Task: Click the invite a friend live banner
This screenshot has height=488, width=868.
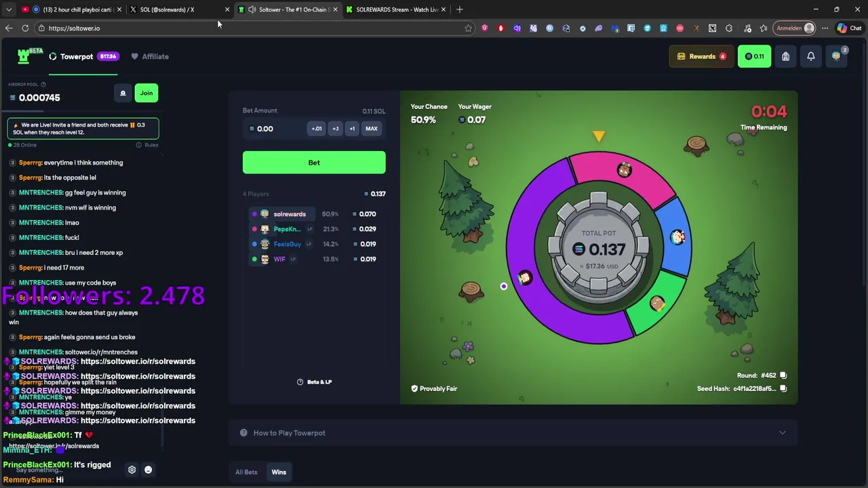Action: click(x=83, y=128)
